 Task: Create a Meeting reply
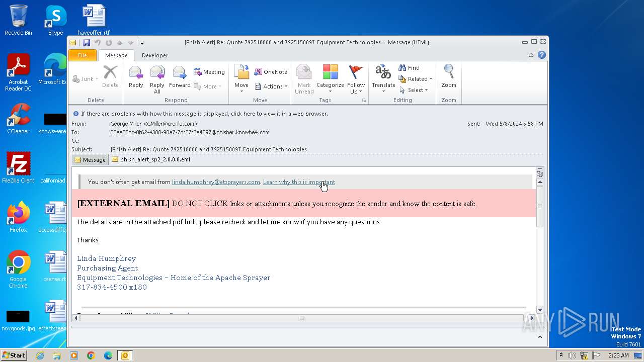(209, 72)
